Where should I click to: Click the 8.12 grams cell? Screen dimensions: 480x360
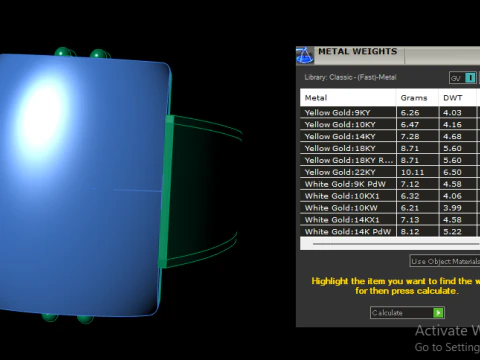coord(417,232)
